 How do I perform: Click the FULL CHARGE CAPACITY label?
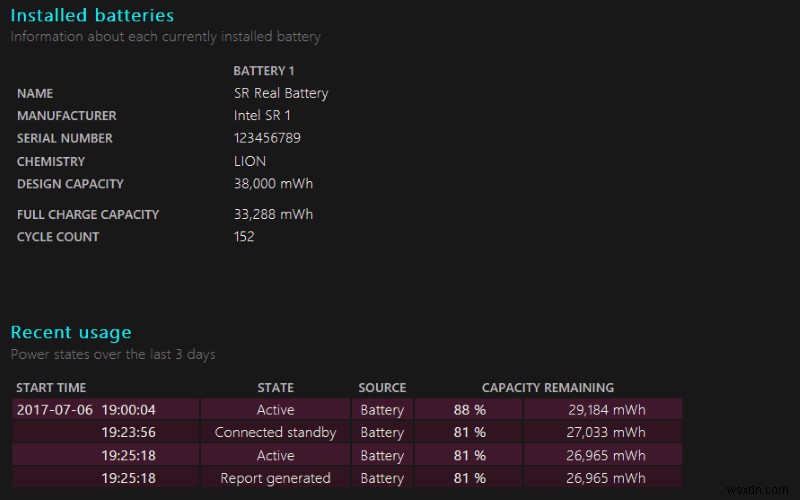(88, 214)
